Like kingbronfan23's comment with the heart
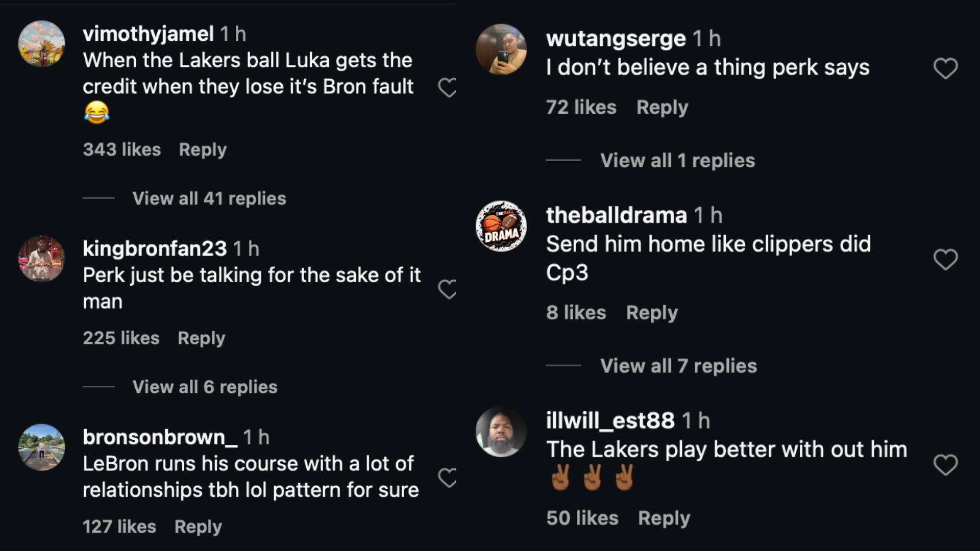 [448, 289]
